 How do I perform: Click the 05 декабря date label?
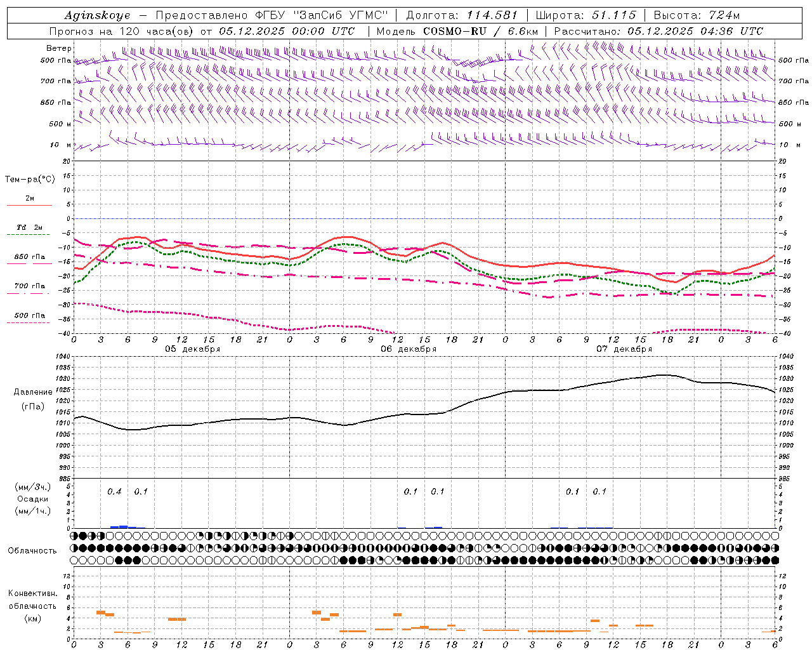193,349
